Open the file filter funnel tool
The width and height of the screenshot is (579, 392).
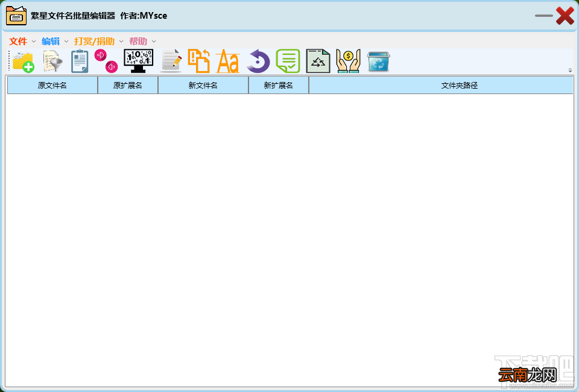pyautogui.click(x=52, y=62)
